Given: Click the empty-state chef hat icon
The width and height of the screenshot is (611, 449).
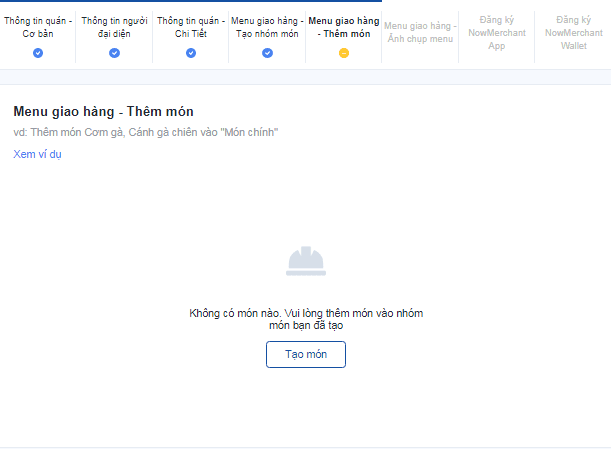Looking at the screenshot, I should click(x=306, y=261).
